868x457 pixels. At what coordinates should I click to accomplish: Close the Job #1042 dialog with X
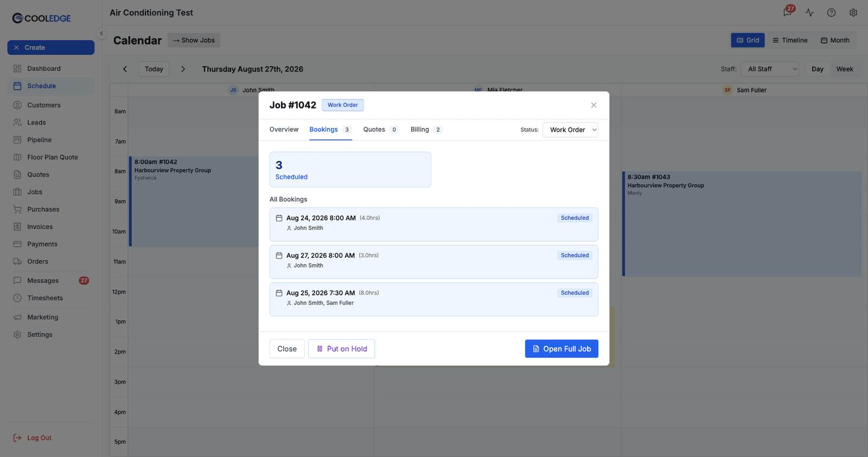[594, 105]
